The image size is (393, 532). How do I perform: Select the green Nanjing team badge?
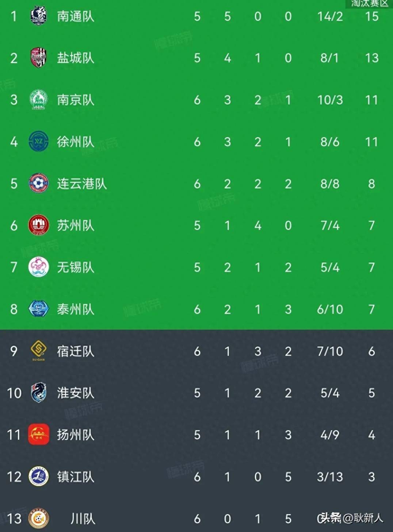coord(38,100)
